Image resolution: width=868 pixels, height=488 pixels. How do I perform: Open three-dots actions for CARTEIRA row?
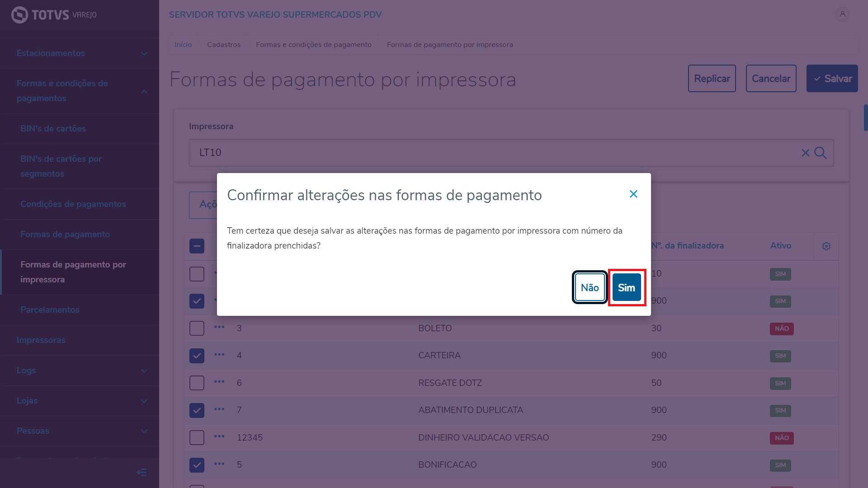point(219,355)
